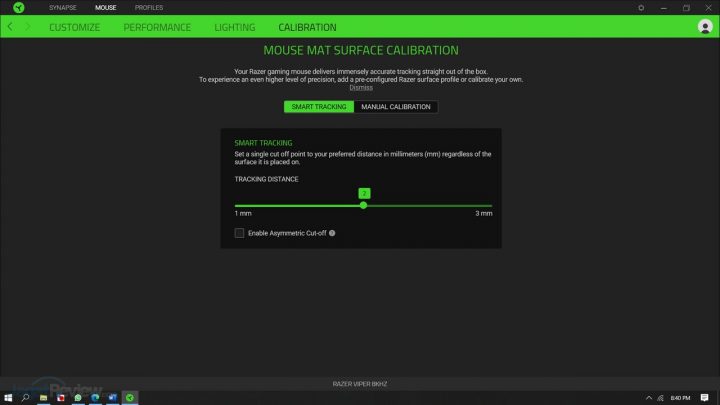720x405 pixels.
Task: Switch to the Lighting tab
Action: click(x=234, y=27)
